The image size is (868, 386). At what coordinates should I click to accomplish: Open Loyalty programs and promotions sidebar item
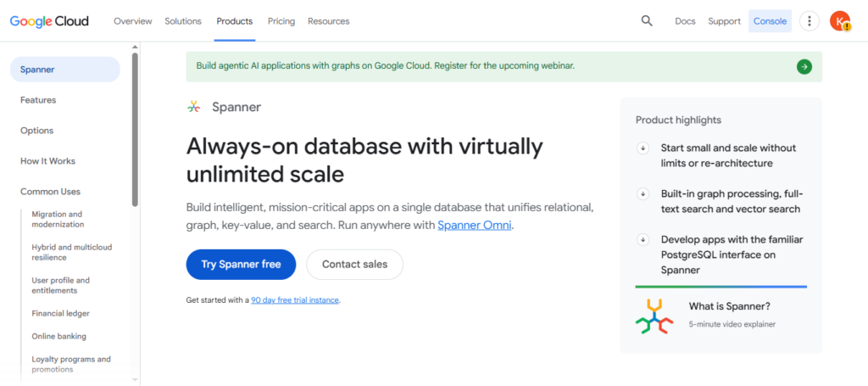point(71,364)
